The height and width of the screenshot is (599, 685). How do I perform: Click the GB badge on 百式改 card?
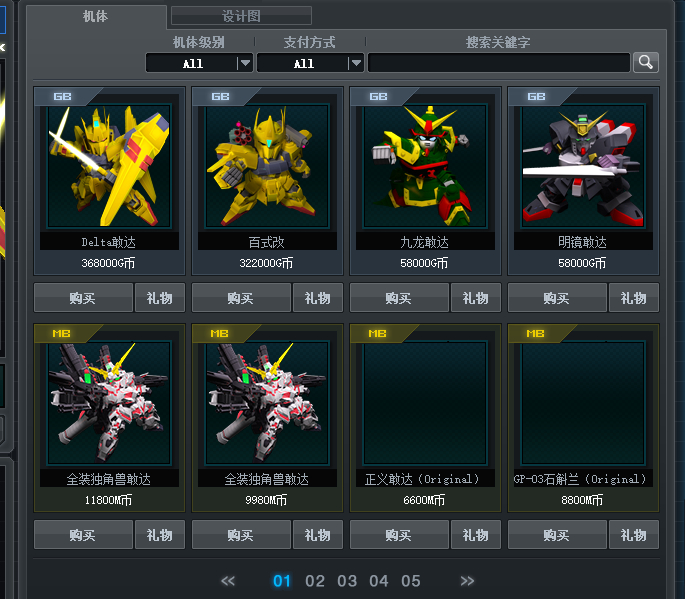click(221, 97)
